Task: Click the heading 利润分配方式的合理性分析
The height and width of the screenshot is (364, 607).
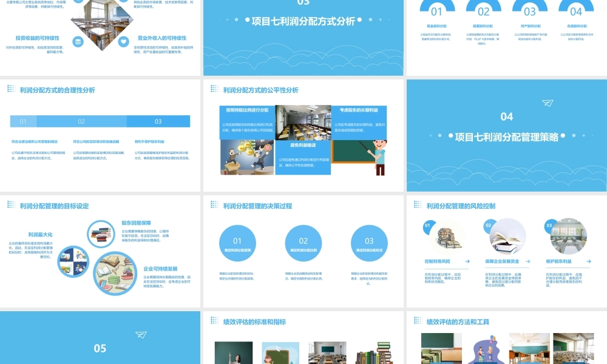Action: tap(57, 90)
